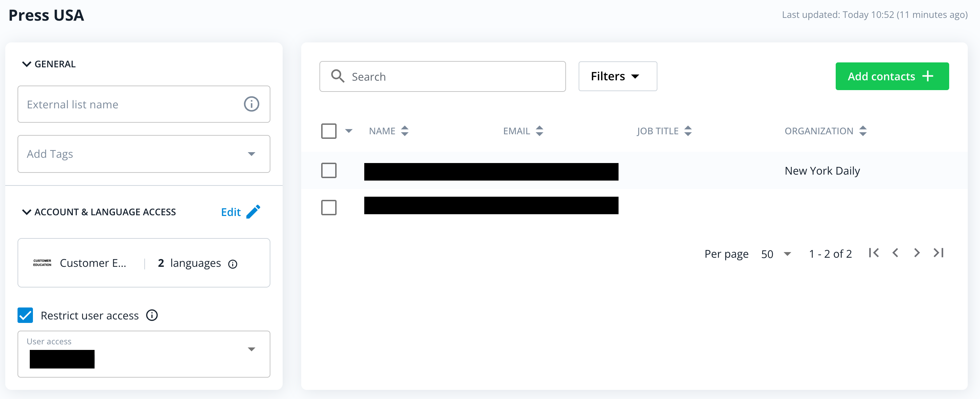The image size is (980, 399).
Task: Check the select-all contacts checkbox
Action: pos(329,130)
